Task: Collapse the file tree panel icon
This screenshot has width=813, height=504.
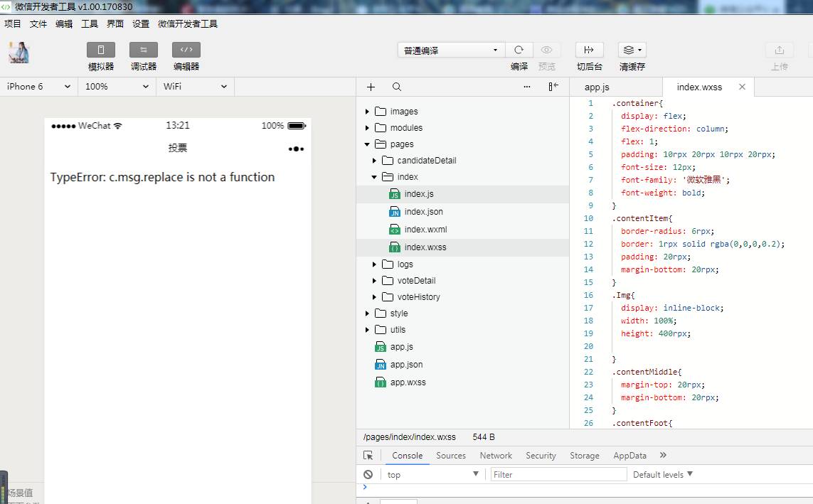Action: tap(553, 87)
